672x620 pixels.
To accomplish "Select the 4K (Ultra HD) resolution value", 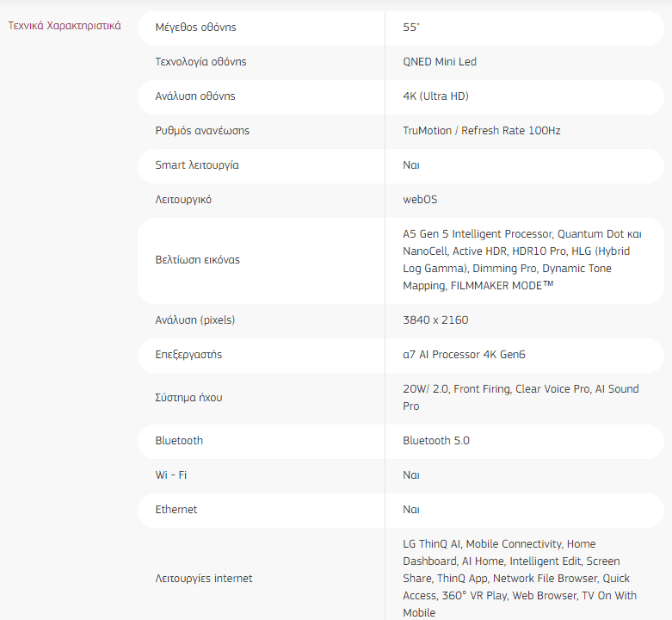I will (435, 96).
